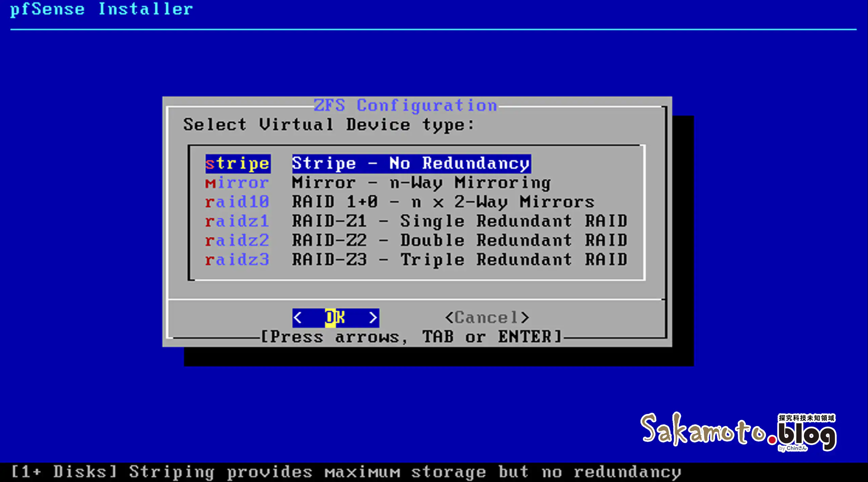Select the "stripe" virtual device option
Image resolution: width=868 pixels, height=482 pixels.
237,163
